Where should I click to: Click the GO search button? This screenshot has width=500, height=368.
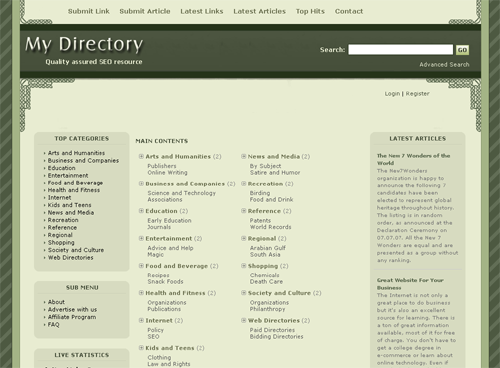pos(462,50)
